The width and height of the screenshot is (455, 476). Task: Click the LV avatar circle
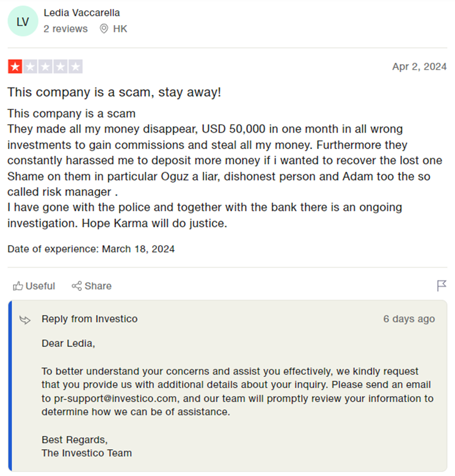(x=23, y=21)
